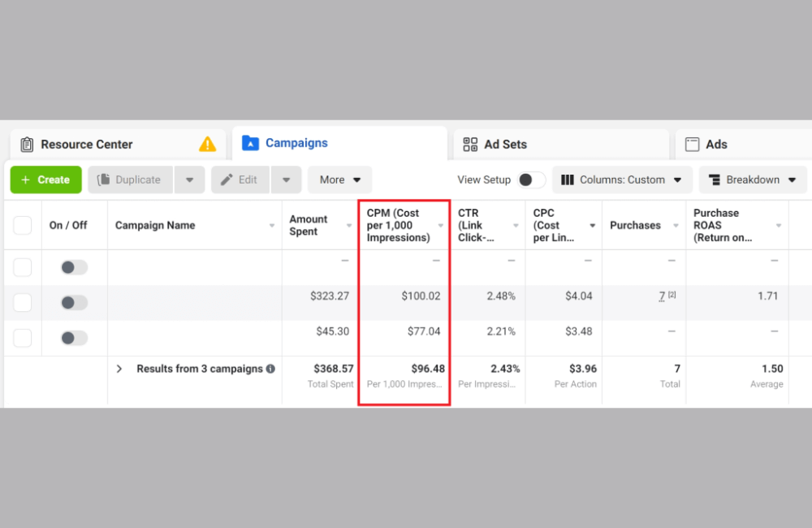The height and width of the screenshot is (528, 812).
Task: Click the Ads tab icon
Action: coord(694,144)
